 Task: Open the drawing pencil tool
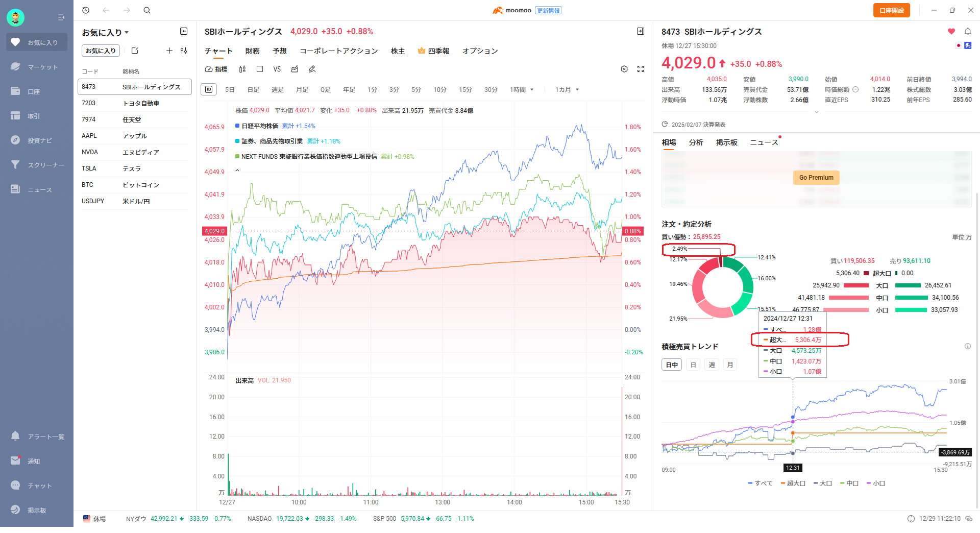point(312,69)
